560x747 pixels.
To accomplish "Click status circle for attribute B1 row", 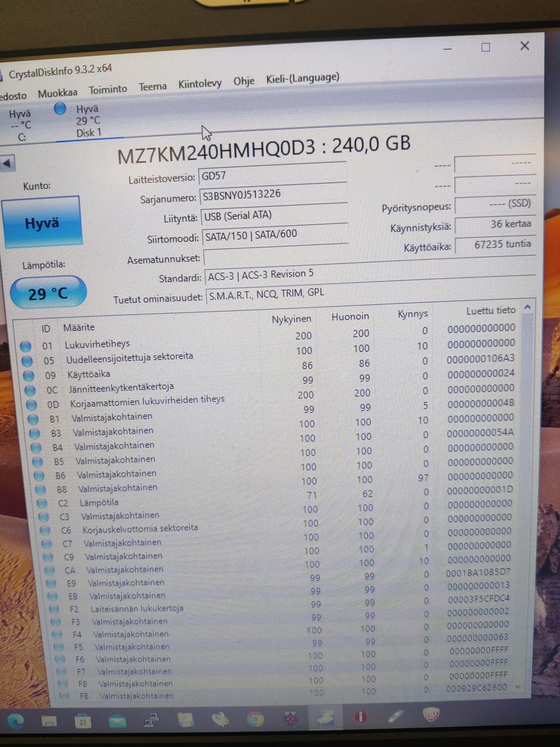I will click(33, 419).
